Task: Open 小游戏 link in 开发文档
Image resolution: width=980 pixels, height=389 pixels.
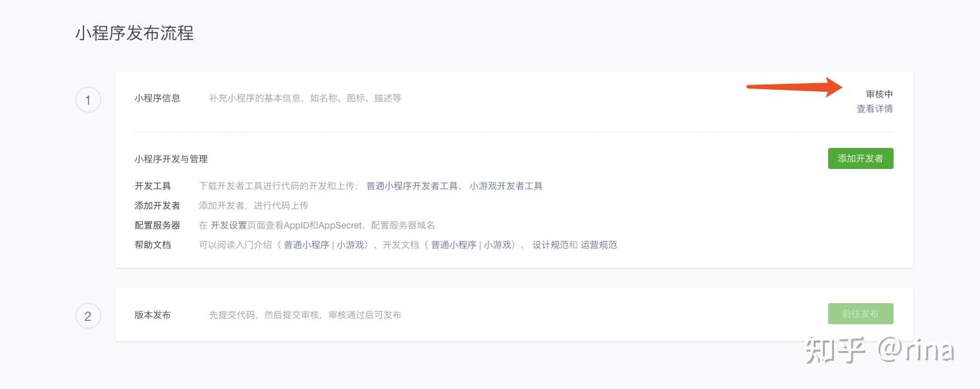Action: click(x=497, y=245)
